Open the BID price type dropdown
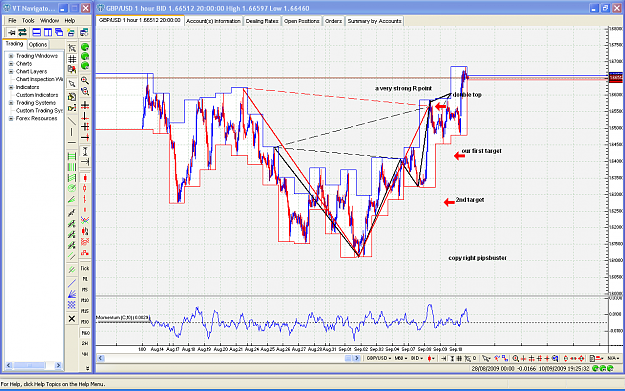 click(x=417, y=358)
